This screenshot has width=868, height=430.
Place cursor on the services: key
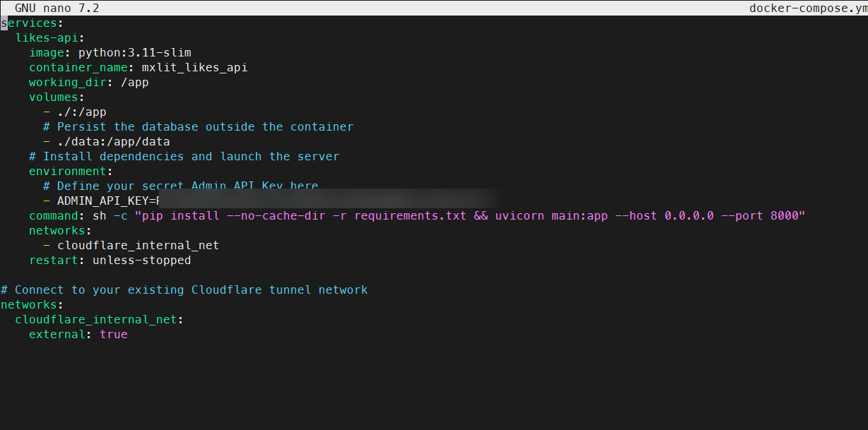point(32,23)
